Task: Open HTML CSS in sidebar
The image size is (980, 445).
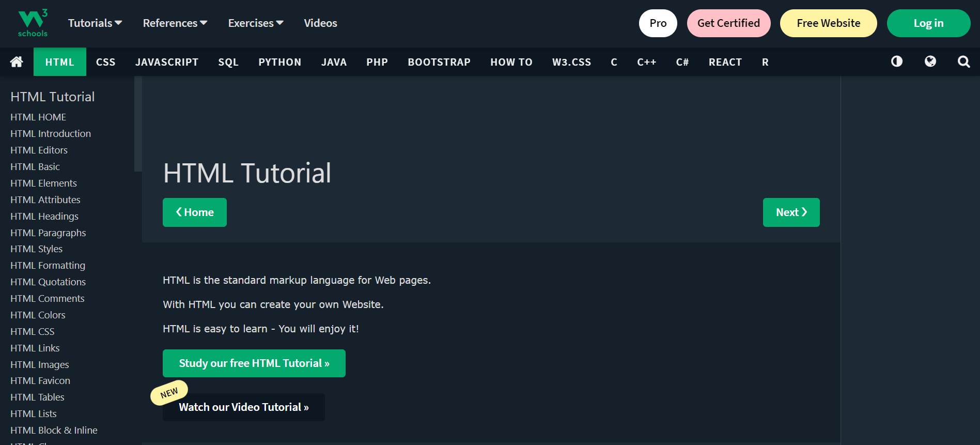Action: point(32,332)
